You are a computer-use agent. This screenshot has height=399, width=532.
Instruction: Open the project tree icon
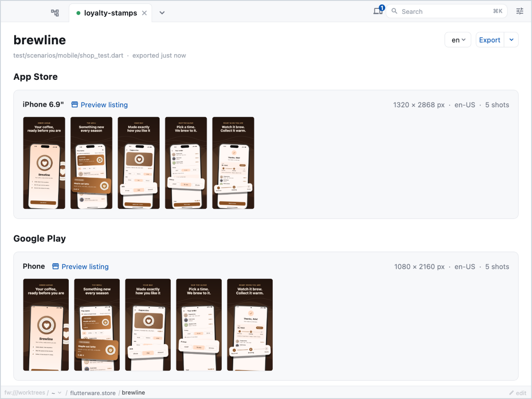(55, 13)
